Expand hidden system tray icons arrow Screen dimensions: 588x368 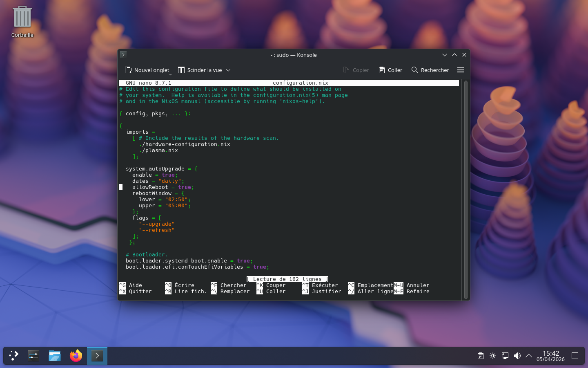coord(529,356)
